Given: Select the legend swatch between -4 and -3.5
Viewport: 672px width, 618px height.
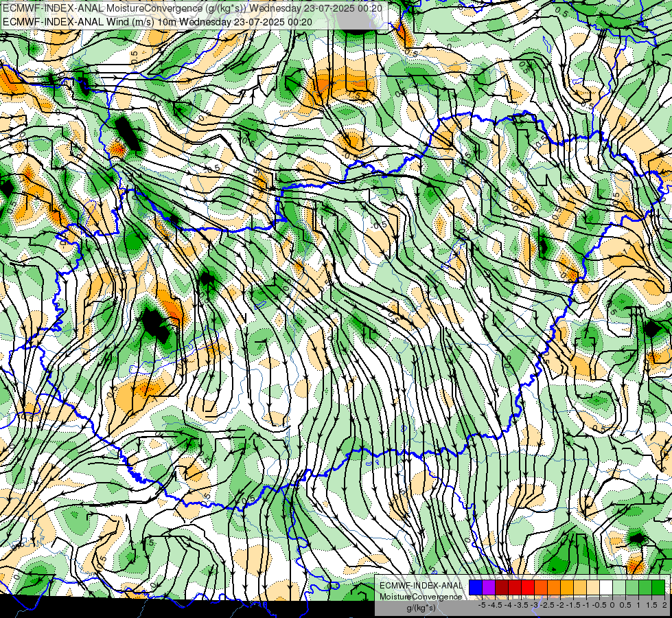Looking at the screenshot, I should [515, 588].
